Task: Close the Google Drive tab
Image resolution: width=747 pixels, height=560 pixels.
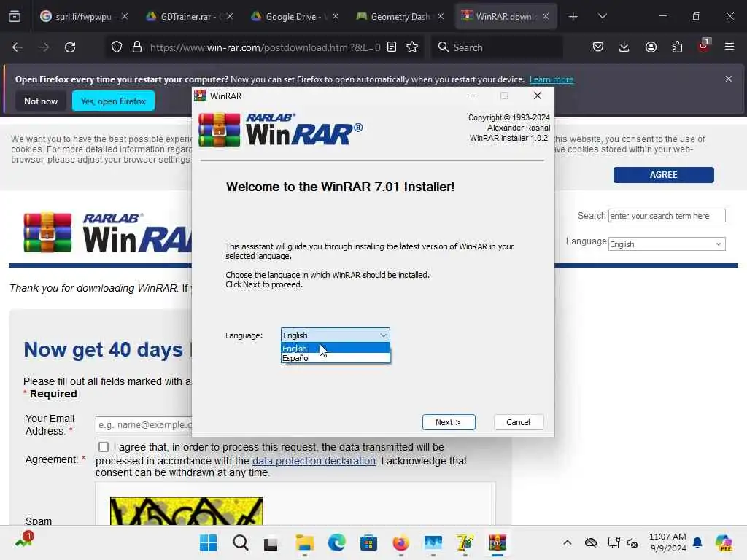Action: pyautogui.click(x=336, y=16)
